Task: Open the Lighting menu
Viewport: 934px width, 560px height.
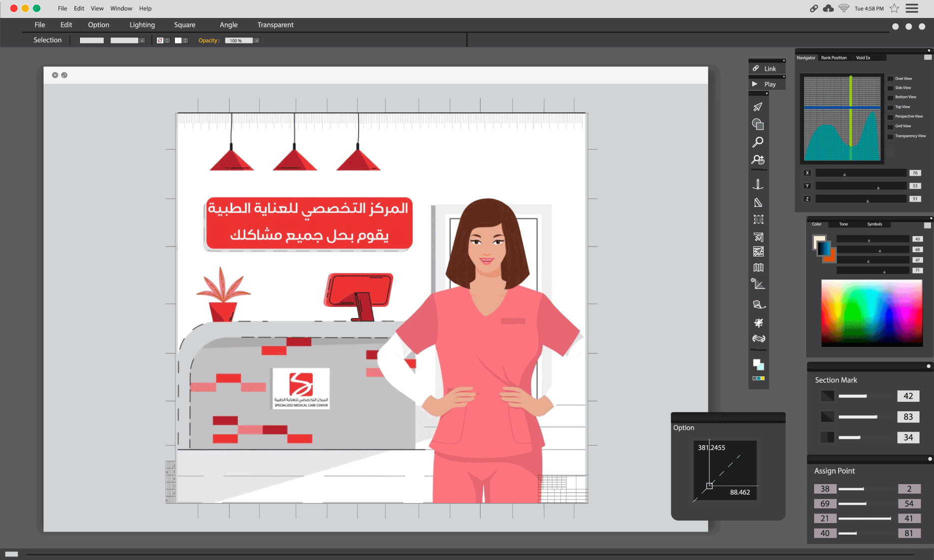Action: 142,25
